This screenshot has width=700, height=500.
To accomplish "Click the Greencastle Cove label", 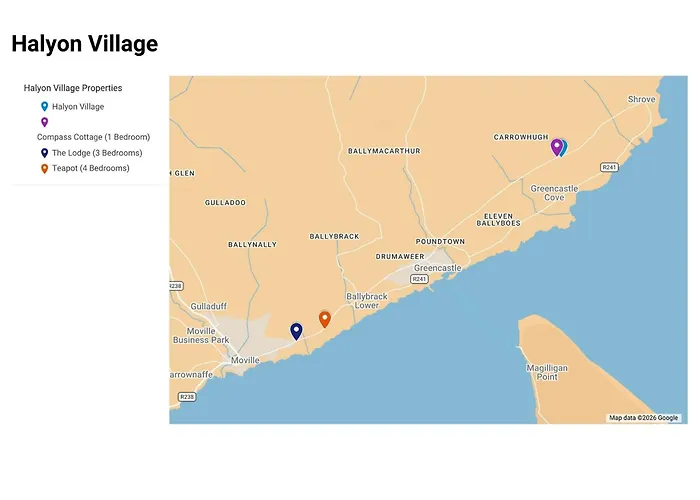I will pyautogui.click(x=554, y=193).
